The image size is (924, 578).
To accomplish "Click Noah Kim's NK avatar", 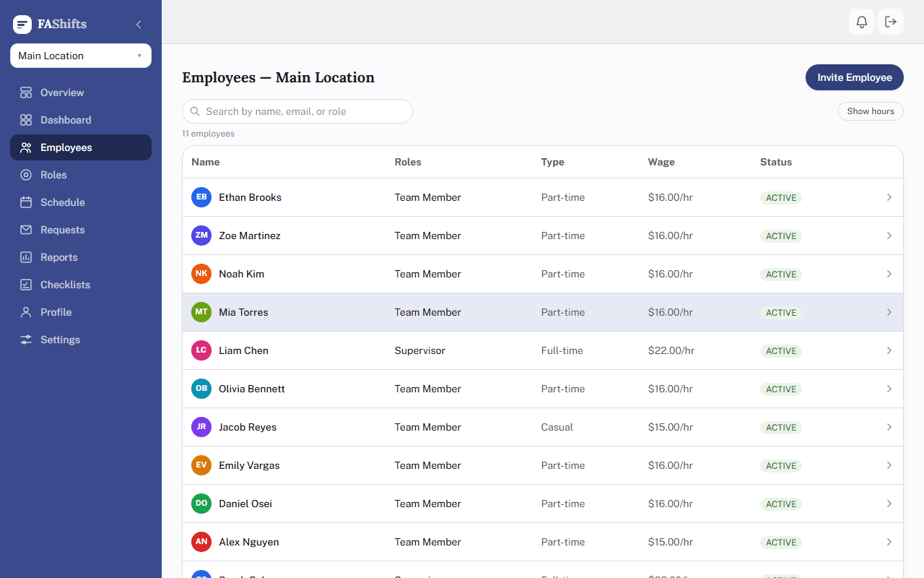I will [201, 274].
